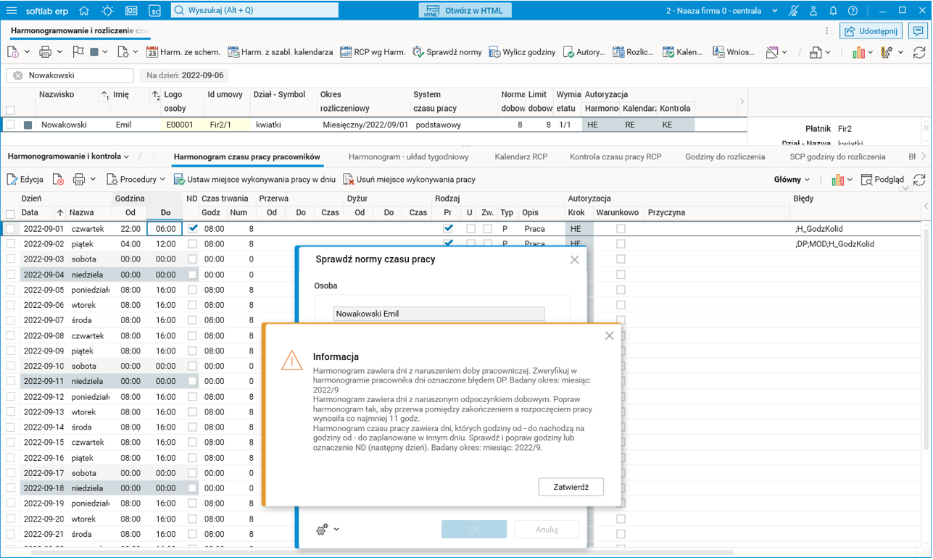Run Harm. ze schem. command
The width and height of the screenshot is (933, 560).
pos(183,52)
